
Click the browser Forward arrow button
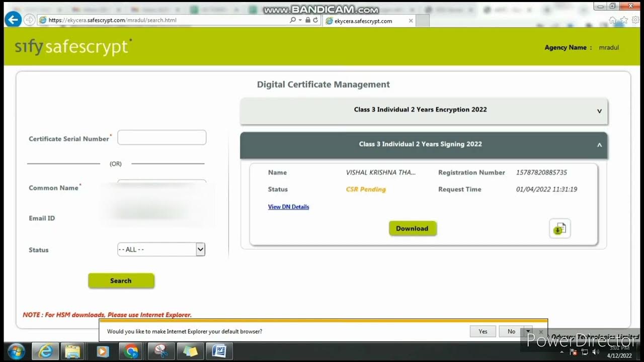pyautogui.click(x=30, y=20)
